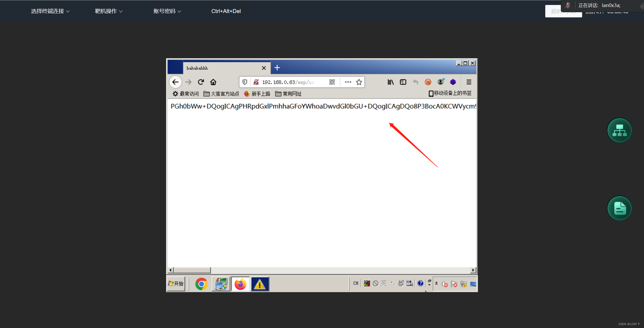Viewport: 644px width, 328px height.
Task: Expand the 靶机操作 dropdown
Action: 109,11
